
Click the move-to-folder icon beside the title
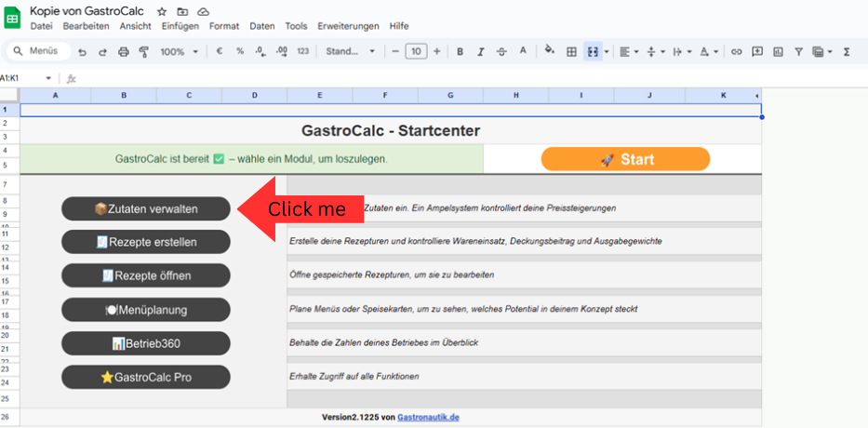click(x=182, y=11)
